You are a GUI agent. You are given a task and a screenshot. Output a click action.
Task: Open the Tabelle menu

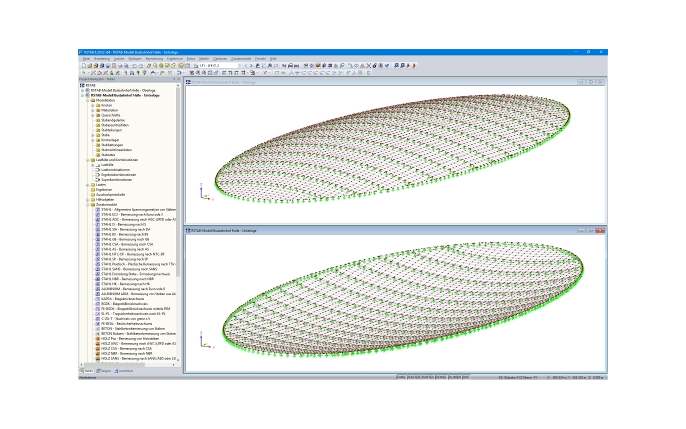click(x=204, y=59)
